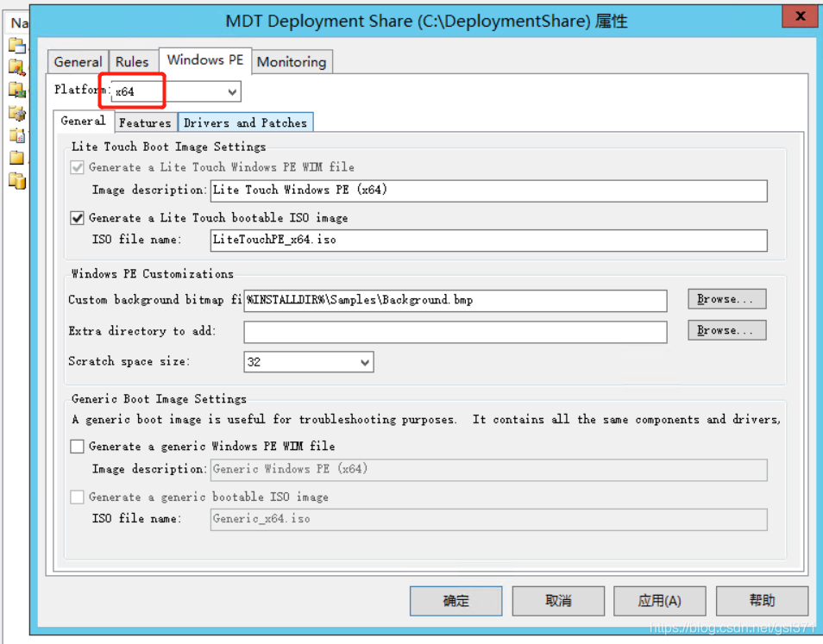
Task: Open the Rules tab
Action: click(x=132, y=62)
